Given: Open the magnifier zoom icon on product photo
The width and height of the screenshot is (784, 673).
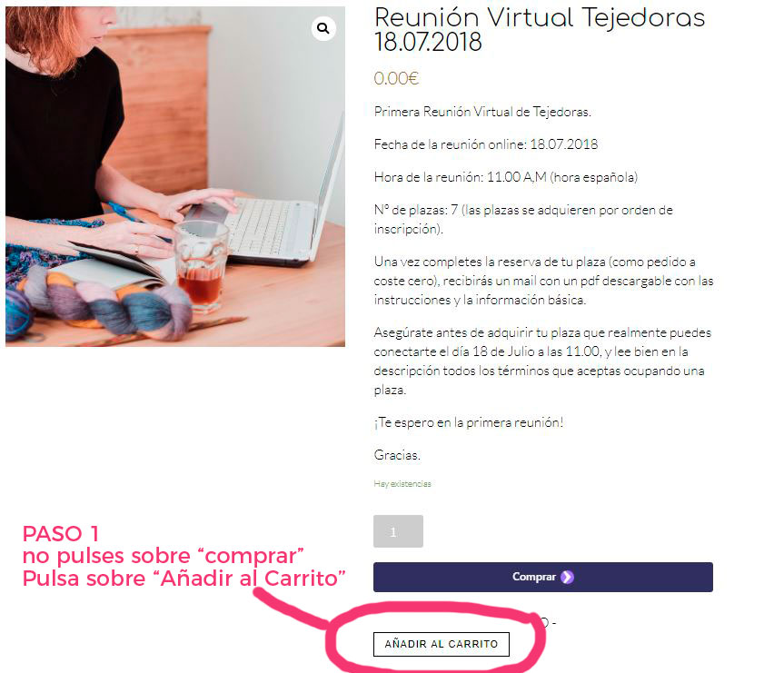Looking at the screenshot, I should [x=323, y=28].
